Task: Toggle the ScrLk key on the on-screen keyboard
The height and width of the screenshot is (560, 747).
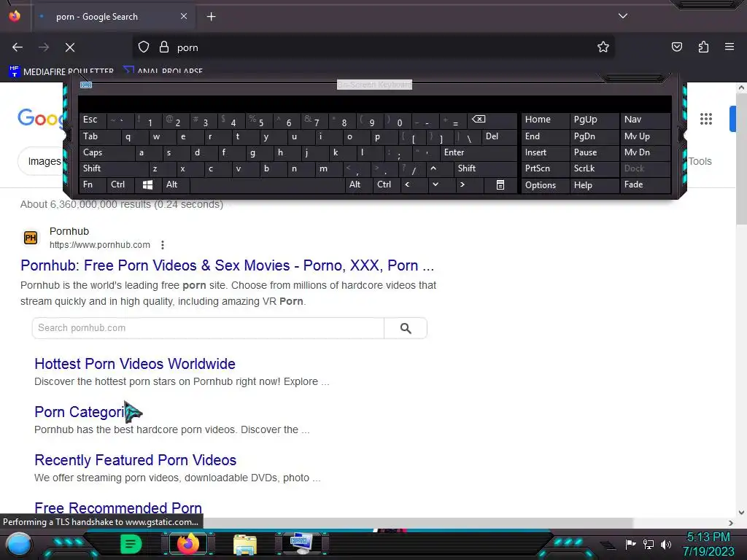Action: click(594, 168)
